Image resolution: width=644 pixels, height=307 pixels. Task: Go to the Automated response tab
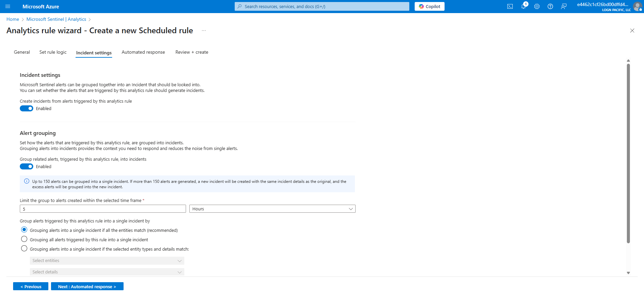click(x=143, y=52)
